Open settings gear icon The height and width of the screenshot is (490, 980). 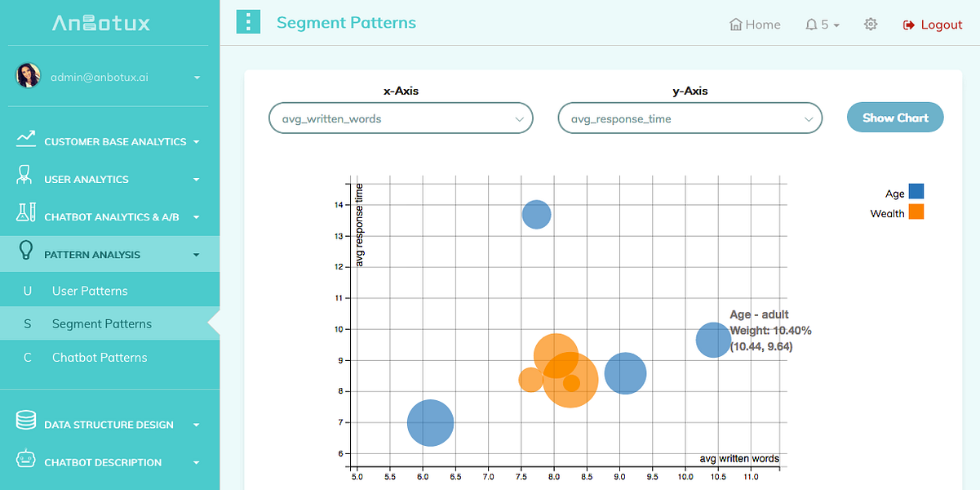coord(871,24)
